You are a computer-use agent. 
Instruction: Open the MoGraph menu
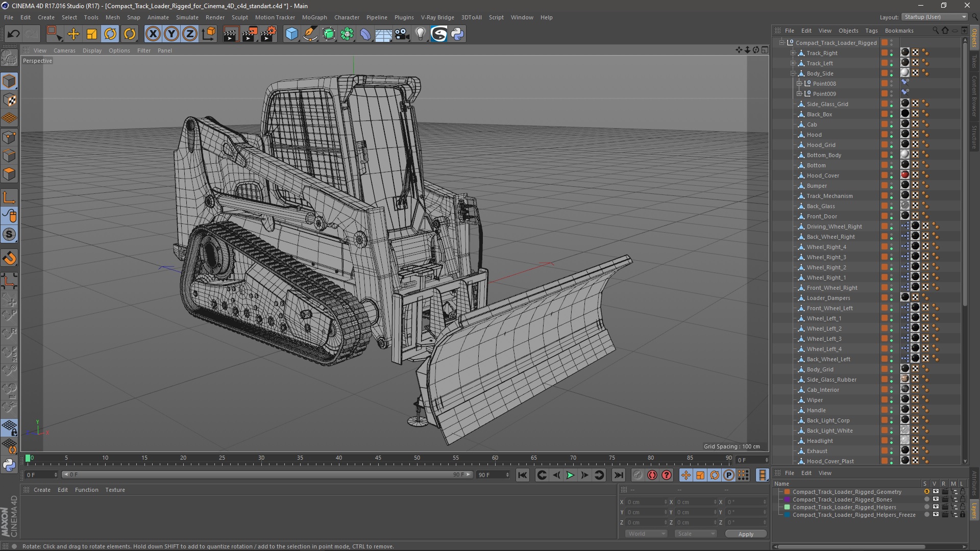coord(314,17)
